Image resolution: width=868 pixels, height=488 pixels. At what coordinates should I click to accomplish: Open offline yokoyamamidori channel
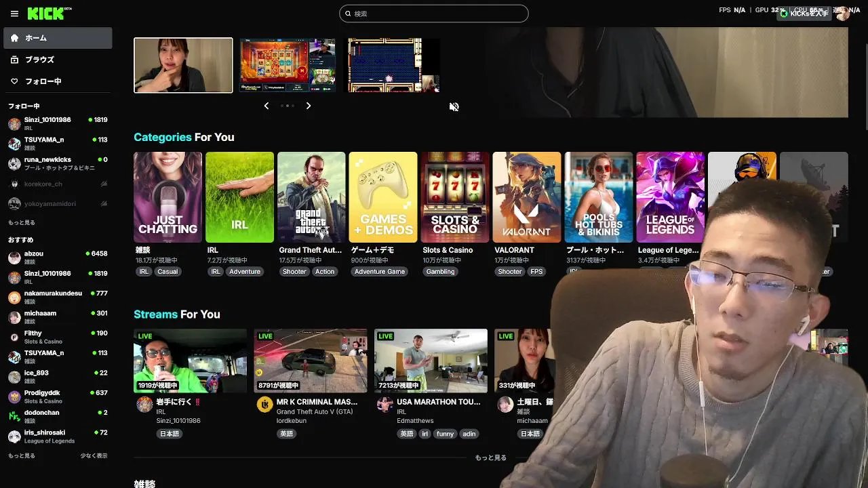(58, 203)
